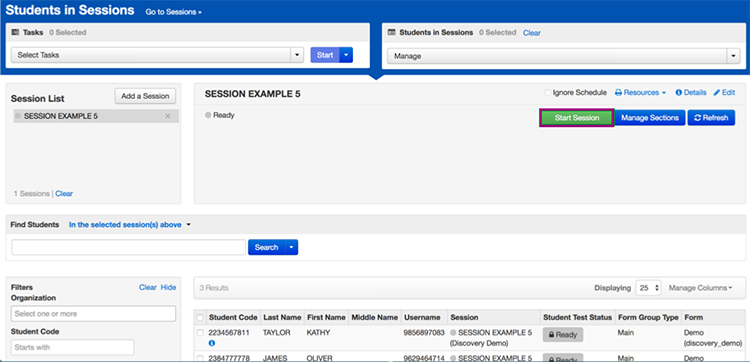
Task: Sort by the Middle Name column header
Action: tap(375, 318)
